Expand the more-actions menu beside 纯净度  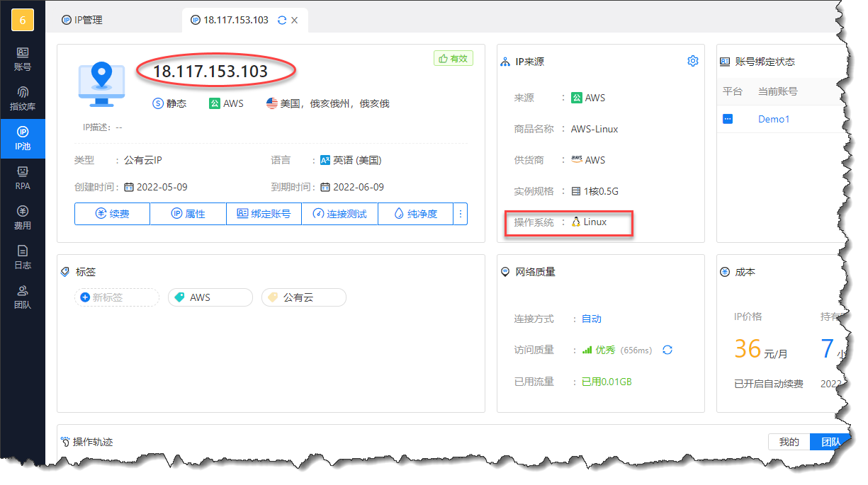tap(461, 214)
